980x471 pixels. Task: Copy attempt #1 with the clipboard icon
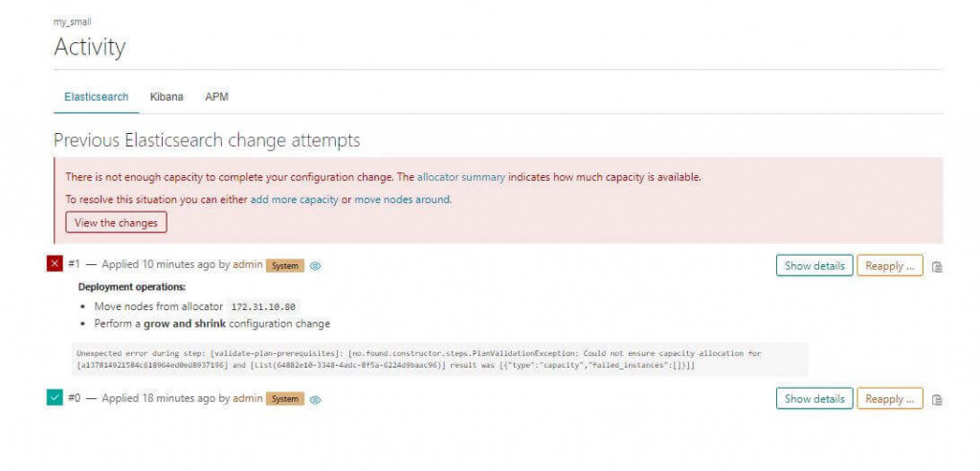[937, 266]
